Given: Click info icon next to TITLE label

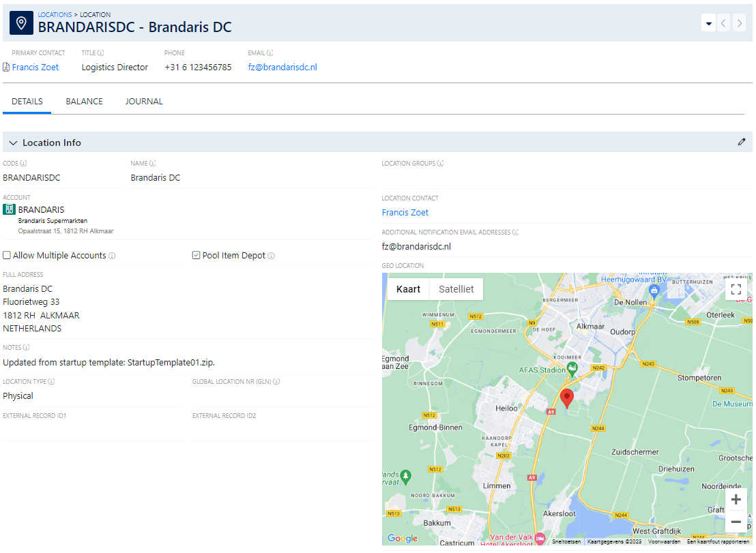Looking at the screenshot, I should 100,53.
